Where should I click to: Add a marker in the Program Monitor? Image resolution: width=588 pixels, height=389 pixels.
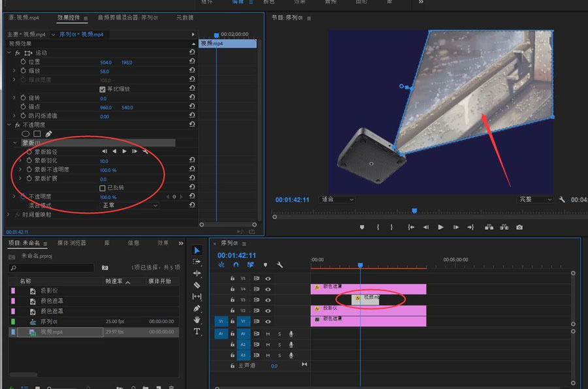click(362, 227)
